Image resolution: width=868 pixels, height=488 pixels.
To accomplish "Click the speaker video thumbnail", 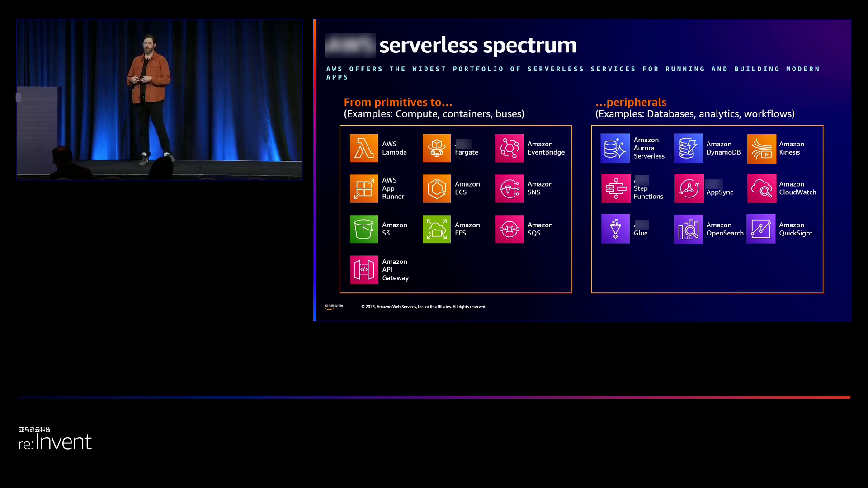I will tap(160, 99).
